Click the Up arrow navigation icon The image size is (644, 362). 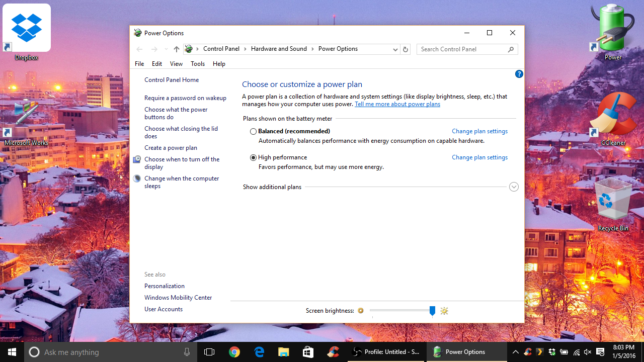[x=176, y=49]
